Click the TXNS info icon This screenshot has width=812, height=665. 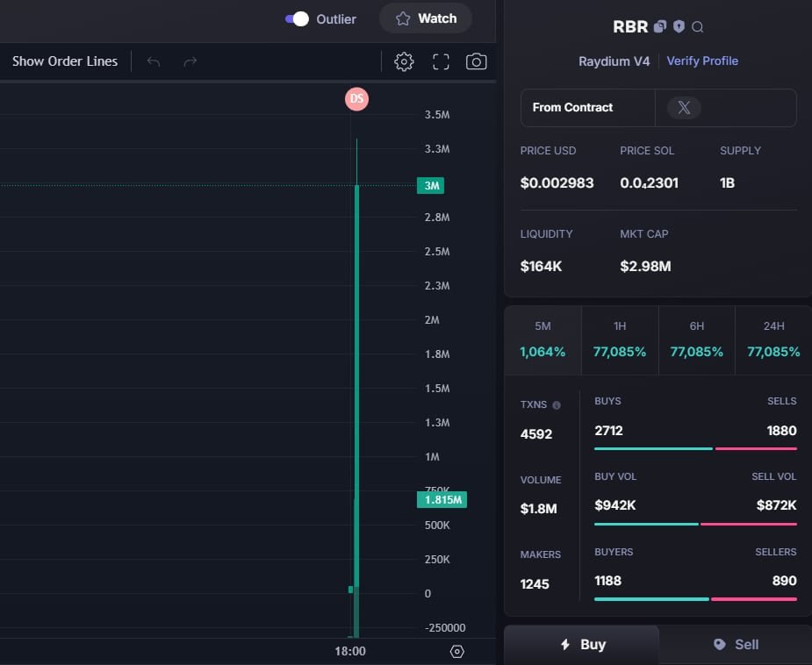pyautogui.click(x=557, y=405)
